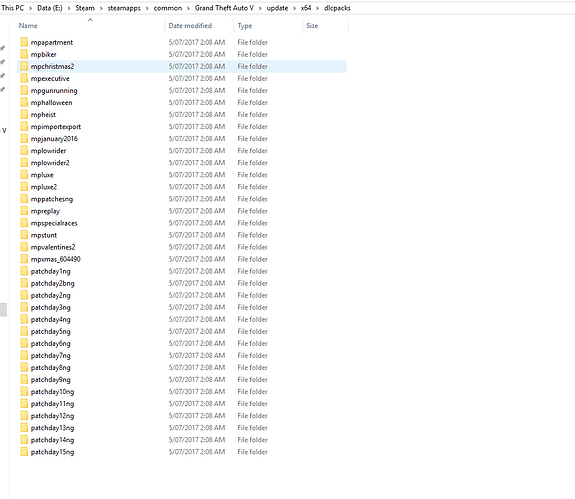Click the patchday3ng folder icon
The height and width of the screenshot is (499, 575).
tap(24, 307)
